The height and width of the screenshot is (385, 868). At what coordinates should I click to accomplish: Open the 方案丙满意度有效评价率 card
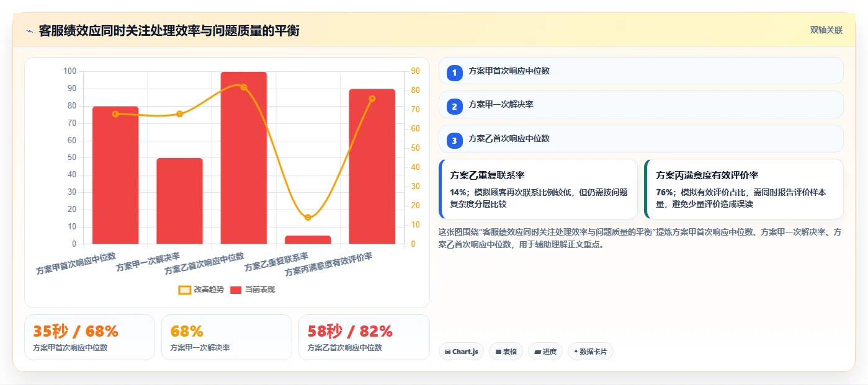coord(744,189)
